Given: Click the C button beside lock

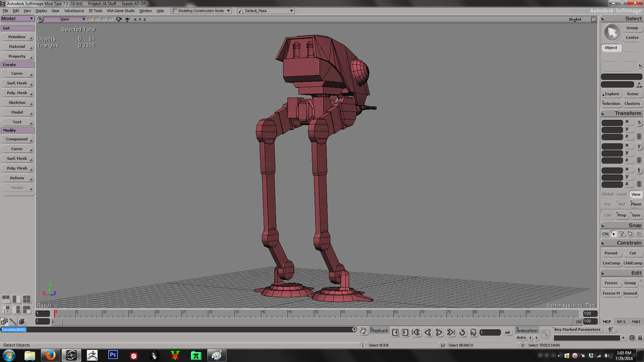Looking at the screenshot, I should click(632, 338).
